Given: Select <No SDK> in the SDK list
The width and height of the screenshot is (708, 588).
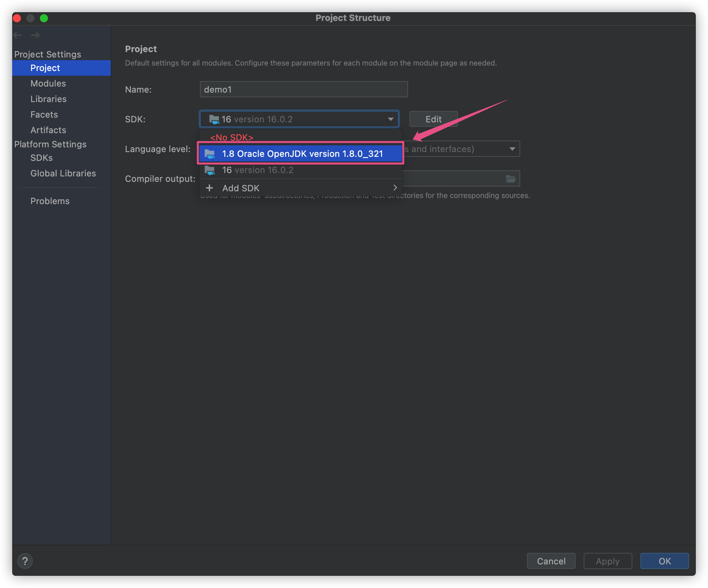Looking at the screenshot, I should pos(232,138).
